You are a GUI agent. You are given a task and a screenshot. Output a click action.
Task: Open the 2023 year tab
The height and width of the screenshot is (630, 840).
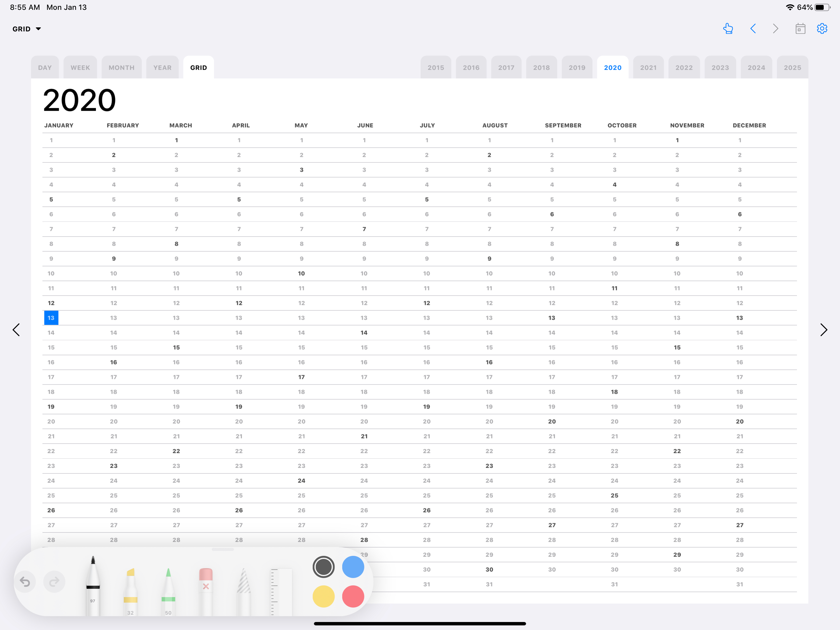point(720,67)
